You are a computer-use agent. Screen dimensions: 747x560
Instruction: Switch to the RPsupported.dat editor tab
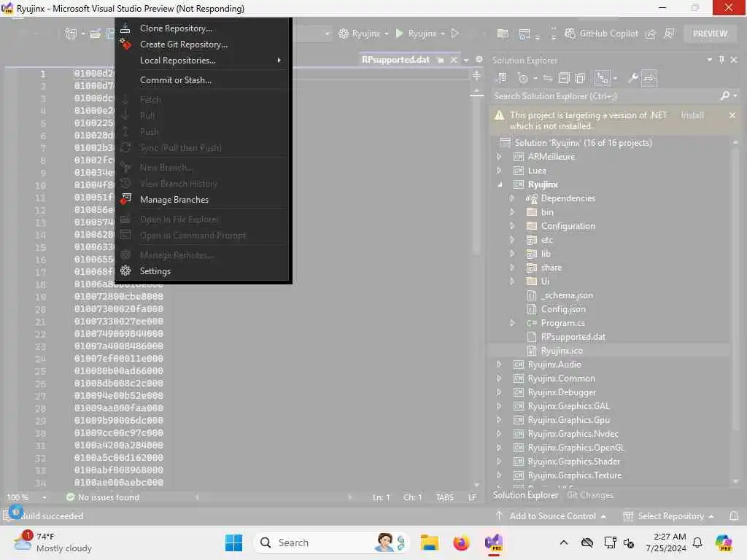[x=395, y=60]
